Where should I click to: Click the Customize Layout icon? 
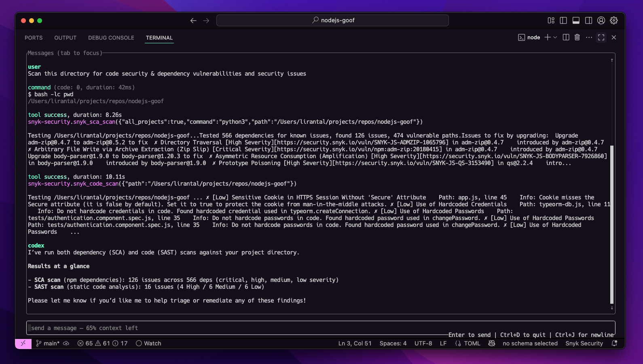(x=551, y=21)
